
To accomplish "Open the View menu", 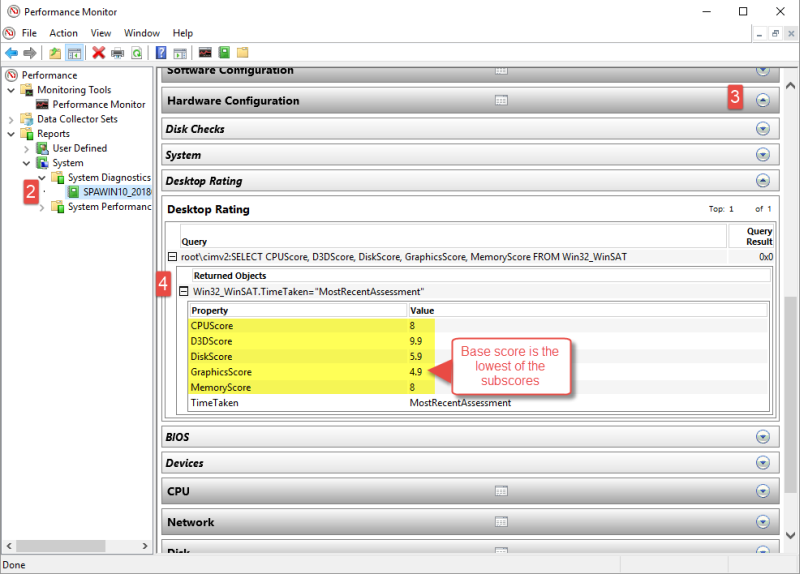I will point(101,33).
